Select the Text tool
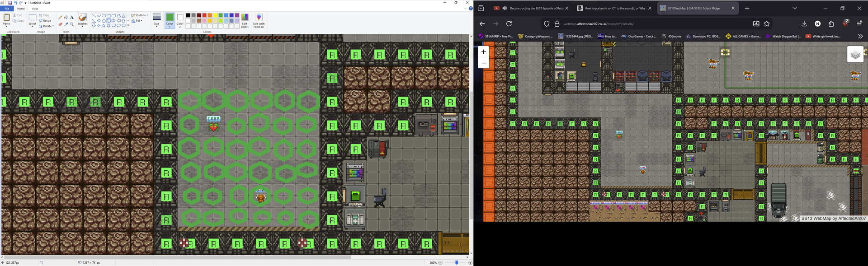 tap(72, 18)
